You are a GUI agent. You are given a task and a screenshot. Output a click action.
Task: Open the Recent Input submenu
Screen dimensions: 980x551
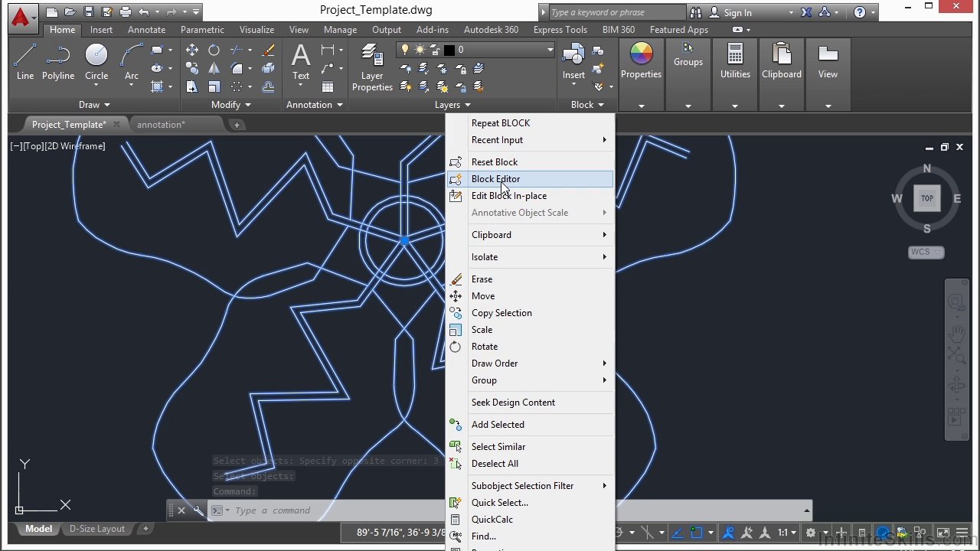click(529, 140)
